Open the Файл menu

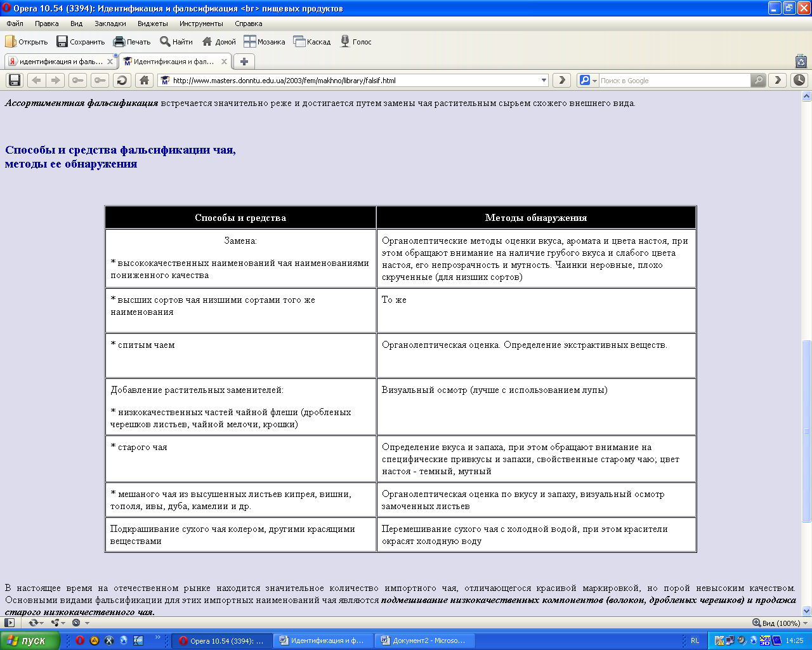click(x=15, y=23)
